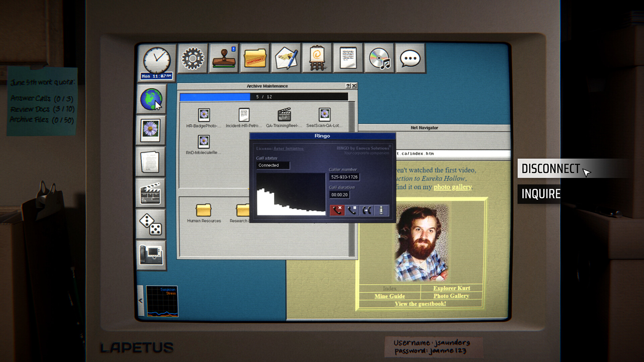Launch the globe Net Navigator icon

(x=151, y=99)
